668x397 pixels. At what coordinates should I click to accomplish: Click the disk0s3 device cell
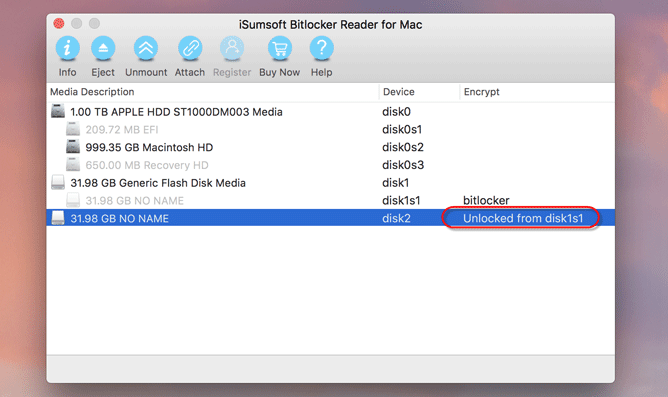coord(403,165)
